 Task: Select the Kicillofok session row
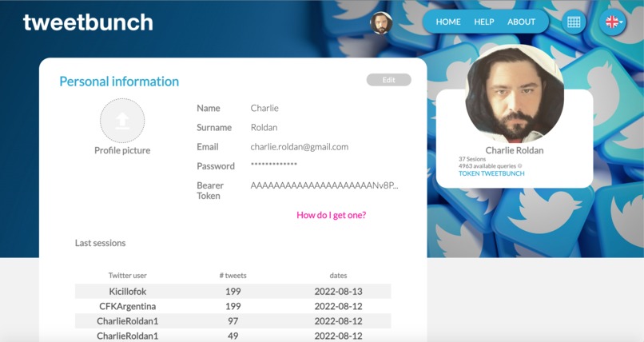tap(233, 292)
